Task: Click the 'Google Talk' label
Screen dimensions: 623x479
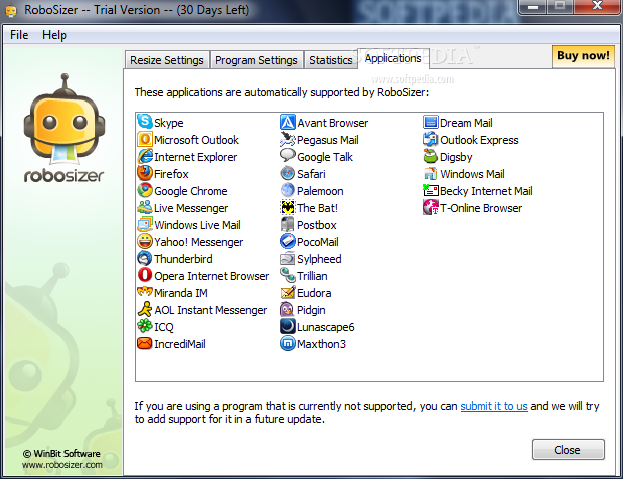Action: click(x=325, y=157)
